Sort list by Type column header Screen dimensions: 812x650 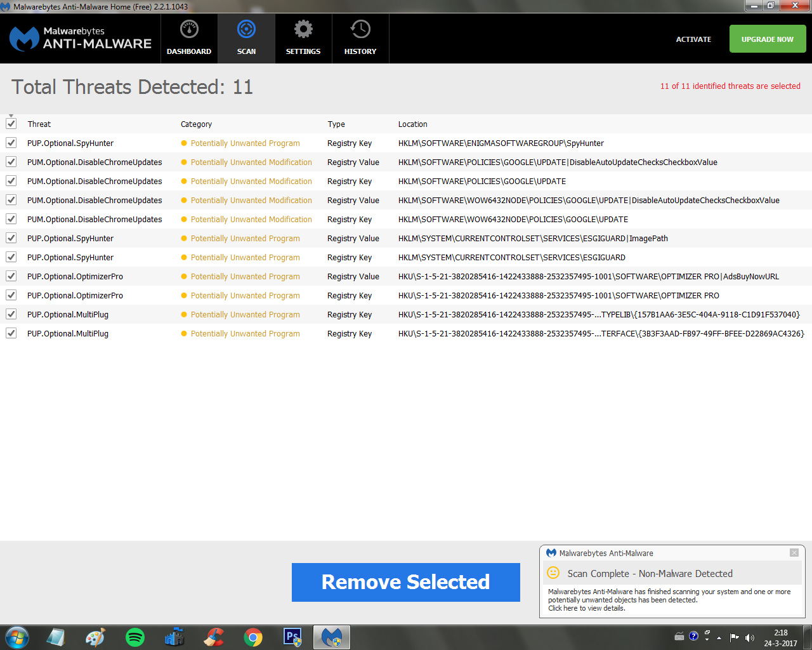[x=336, y=124]
